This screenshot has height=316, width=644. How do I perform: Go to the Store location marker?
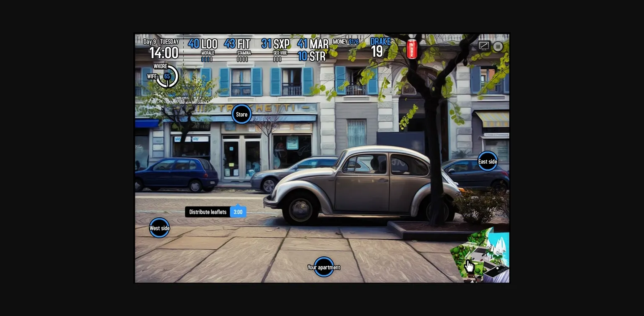pyautogui.click(x=241, y=114)
